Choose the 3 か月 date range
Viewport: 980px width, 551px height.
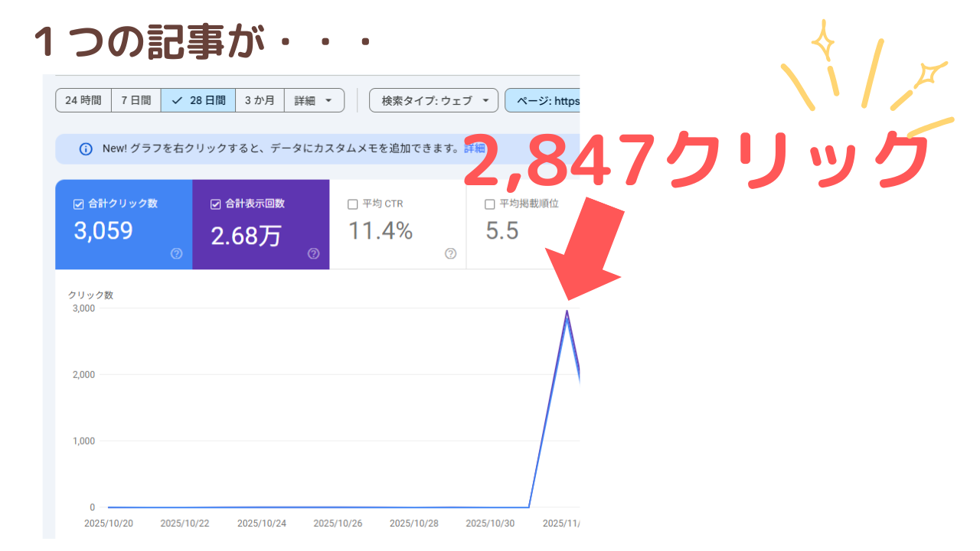pos(260,100)
